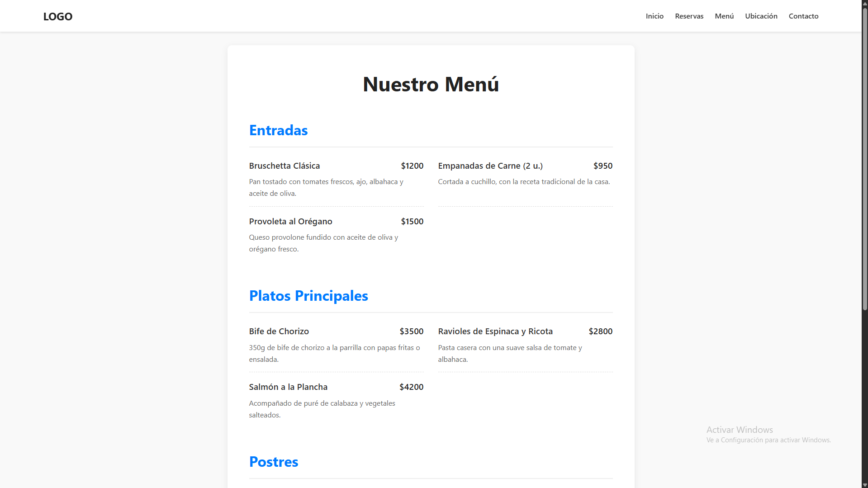Click the Provoleta al Orégano item
The height and width of the screenshot is (488, 868).
290,222
